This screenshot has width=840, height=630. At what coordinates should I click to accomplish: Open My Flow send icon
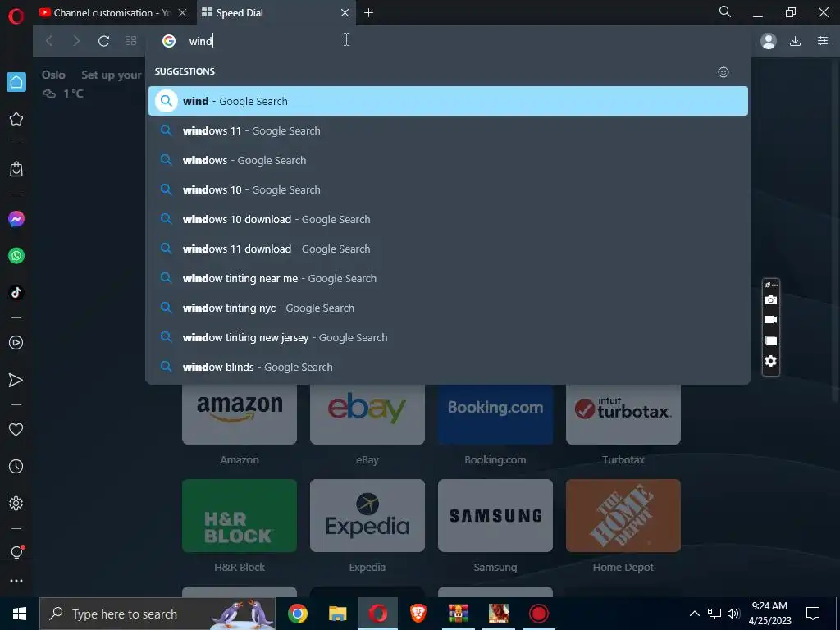[x=16, y=380]
